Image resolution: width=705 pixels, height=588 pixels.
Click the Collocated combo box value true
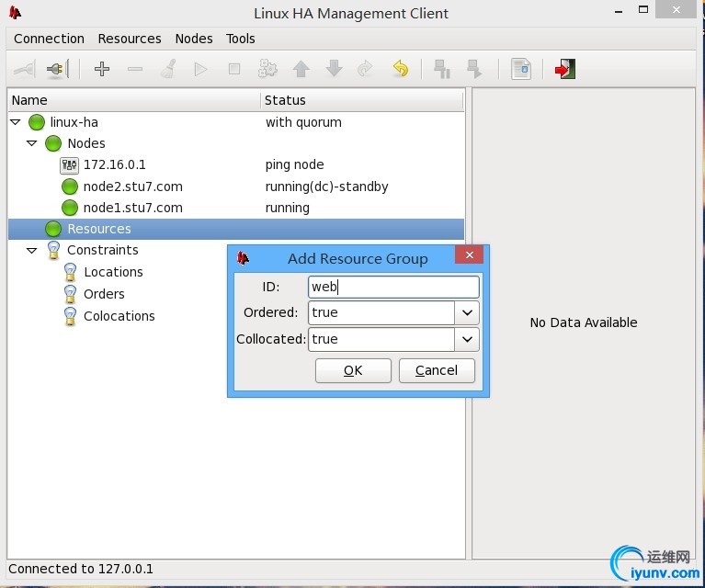(381, 339)
